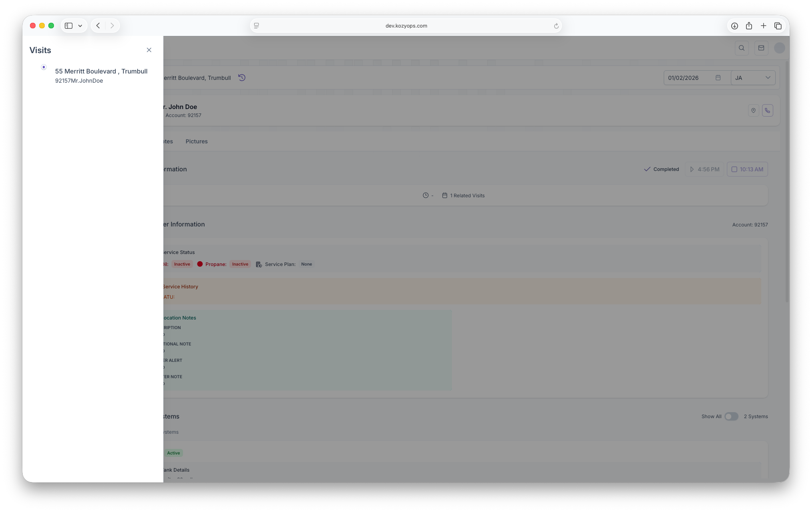Screen dimensions: 812x512
Task: Click the user avatar circle
Action: pyautogui.click(x=780, y=48)
